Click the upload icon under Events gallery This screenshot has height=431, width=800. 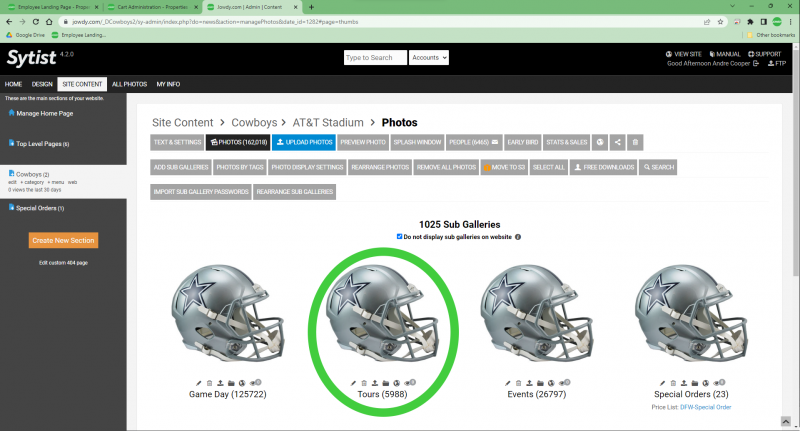pyautogui.click(x=530, y=383)
